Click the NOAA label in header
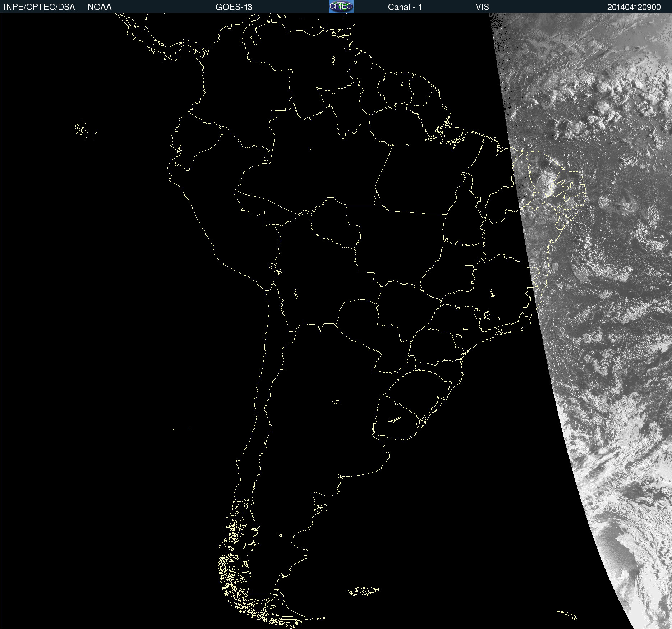 coord(100,7)
